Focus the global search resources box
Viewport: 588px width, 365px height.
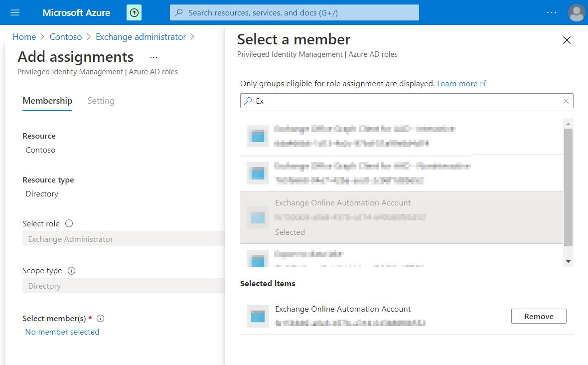[294, 13]
